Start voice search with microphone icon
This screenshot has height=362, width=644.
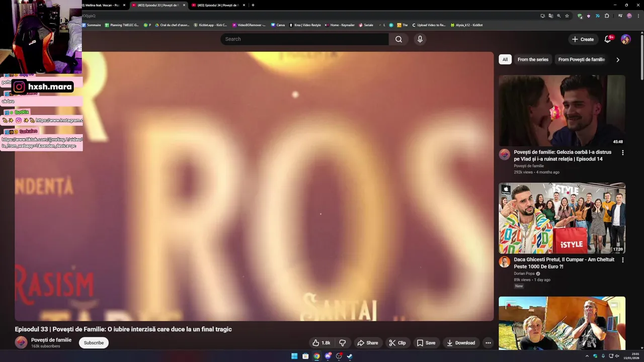[420, 39]
